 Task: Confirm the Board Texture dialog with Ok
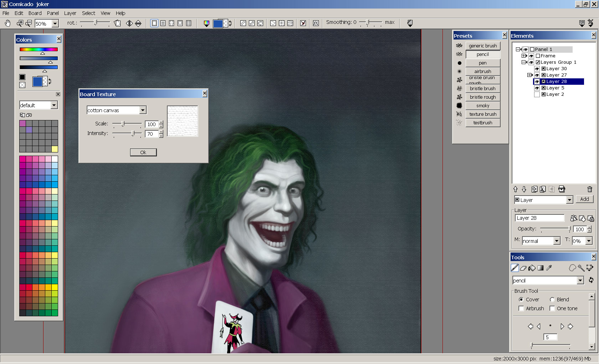point(143,152)
